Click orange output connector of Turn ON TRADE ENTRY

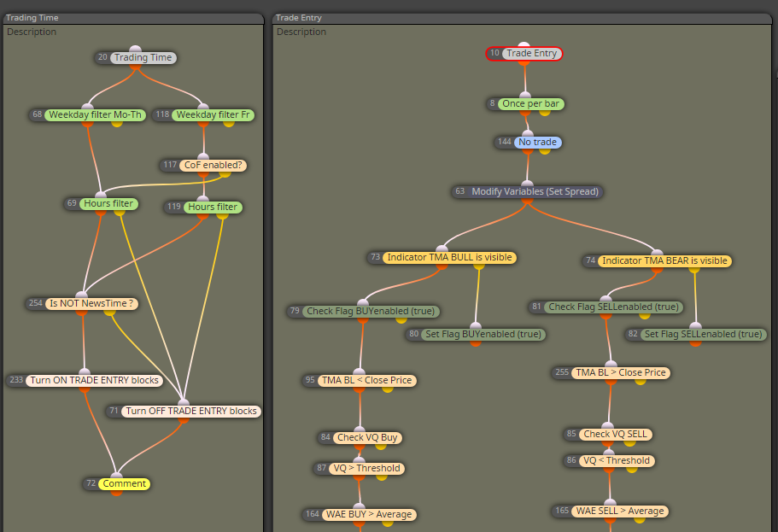click(85, 389)
